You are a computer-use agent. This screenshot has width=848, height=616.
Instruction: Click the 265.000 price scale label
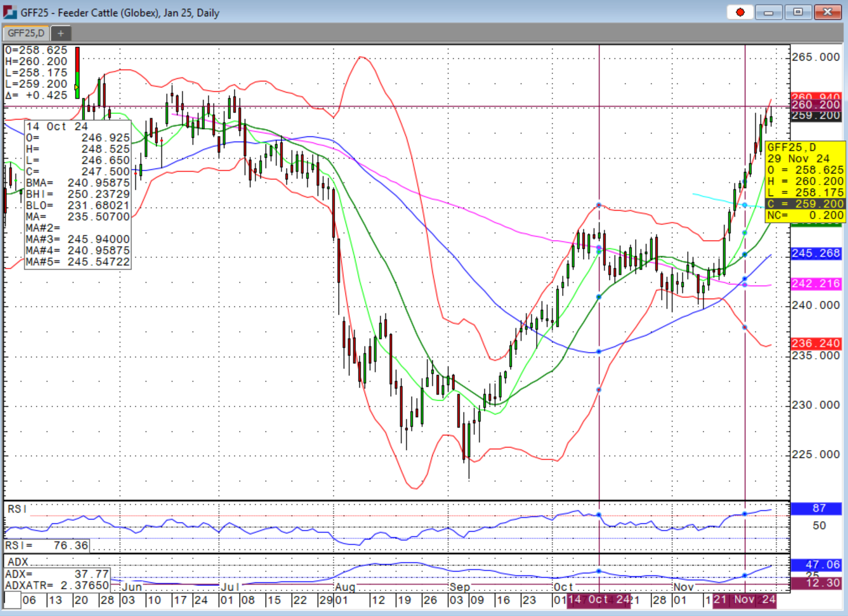[816, 57]
